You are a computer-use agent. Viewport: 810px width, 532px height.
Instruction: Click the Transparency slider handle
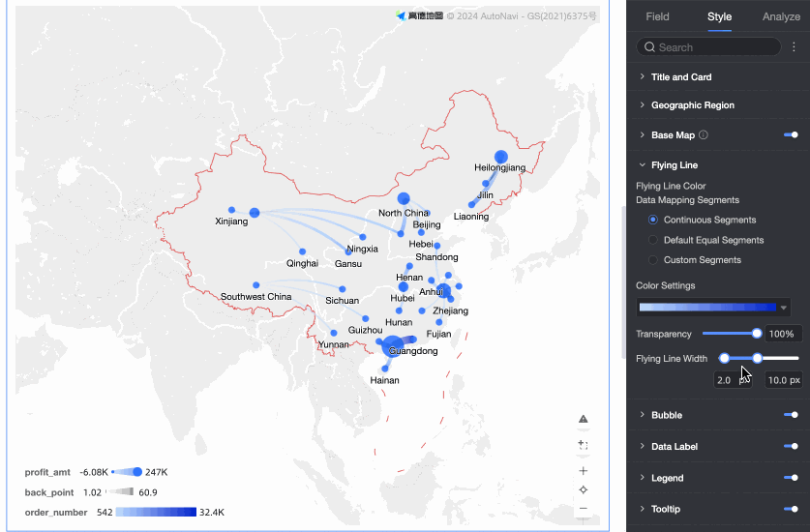757,334
